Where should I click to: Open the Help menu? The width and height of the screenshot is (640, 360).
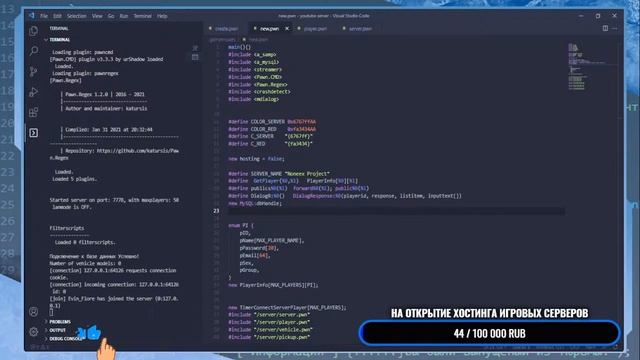click(162, 16)
